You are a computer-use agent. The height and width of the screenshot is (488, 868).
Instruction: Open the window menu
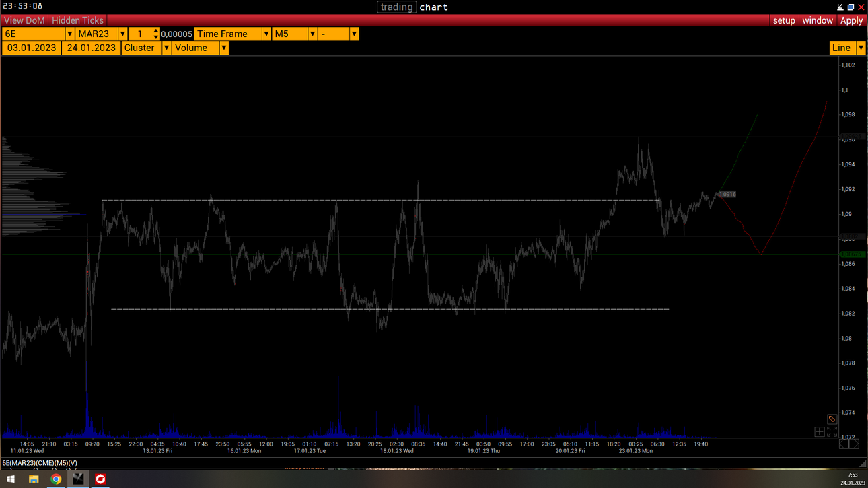point(818,20)
